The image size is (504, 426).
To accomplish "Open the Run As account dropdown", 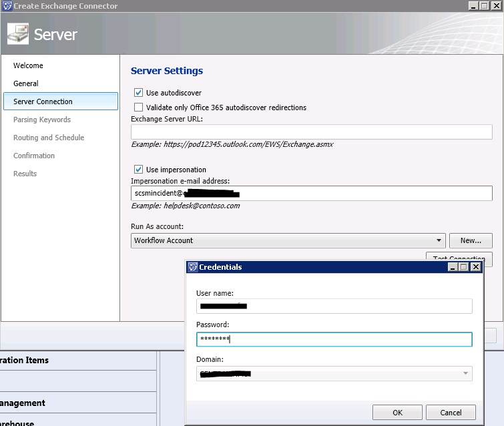I will point(439,240).
